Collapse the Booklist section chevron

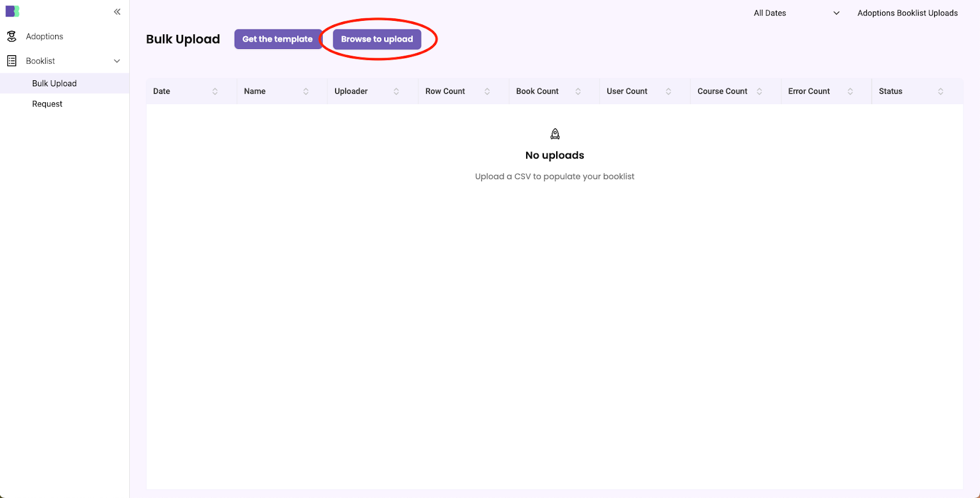117,61
